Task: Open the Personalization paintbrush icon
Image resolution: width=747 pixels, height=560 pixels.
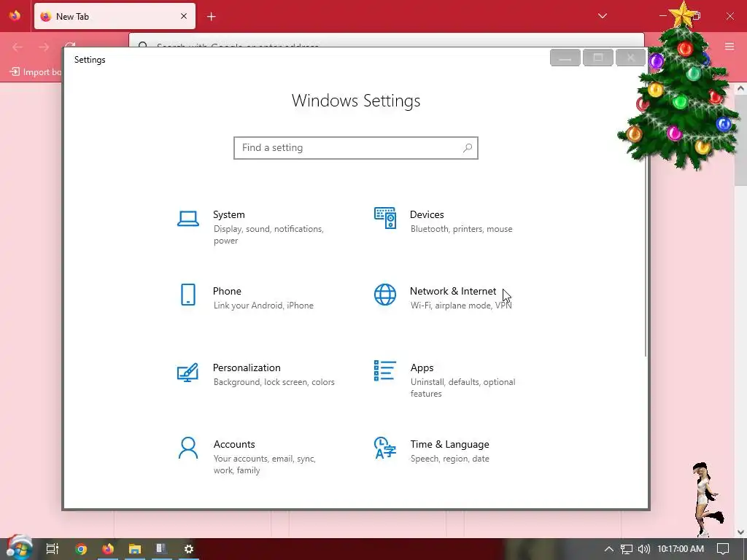Action: [187, 373]
